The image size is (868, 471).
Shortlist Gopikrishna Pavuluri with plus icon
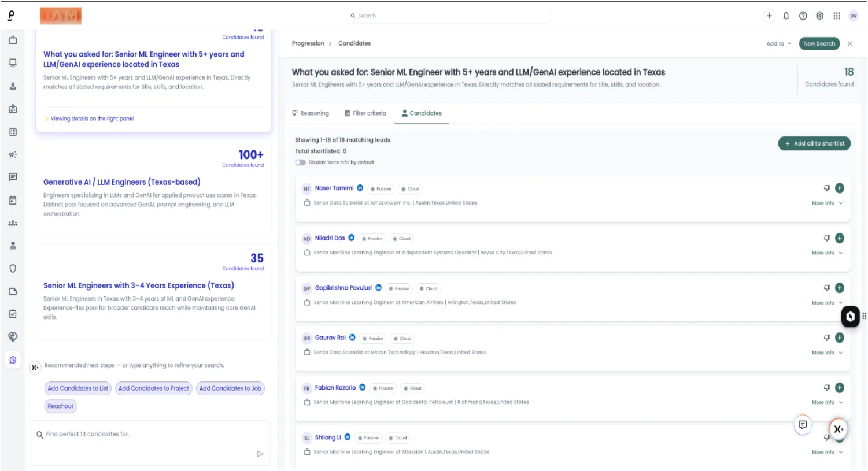840,288
